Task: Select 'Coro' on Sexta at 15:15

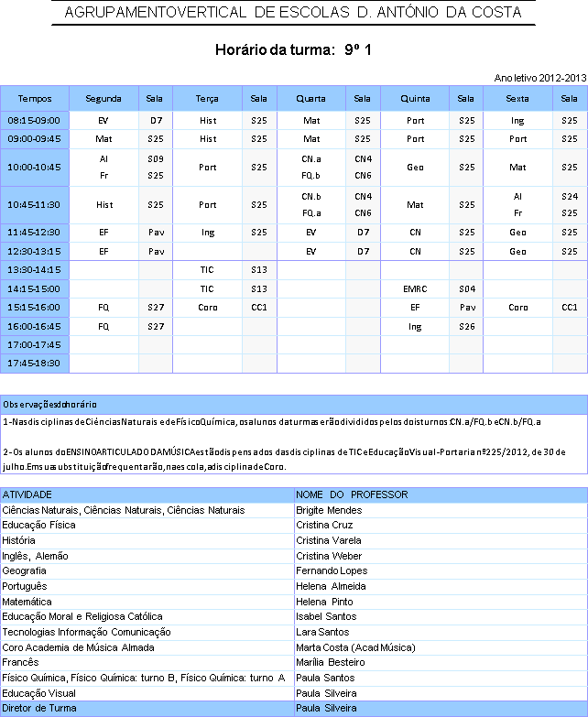Action: point(518,308)
